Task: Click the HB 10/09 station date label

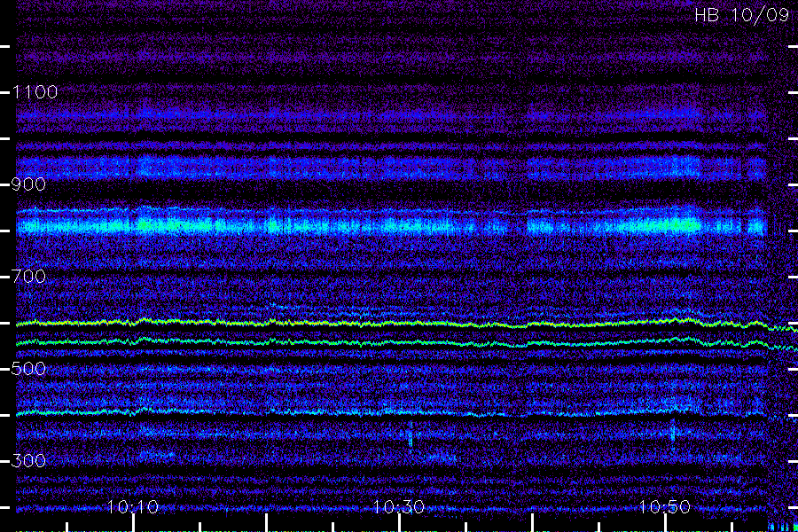Action: point(742,15)
